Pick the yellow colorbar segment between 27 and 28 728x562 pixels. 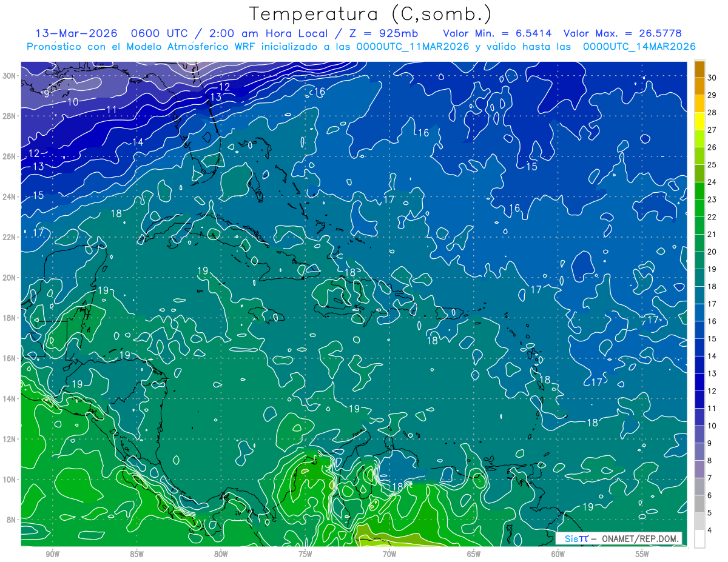tap(699, 121)
